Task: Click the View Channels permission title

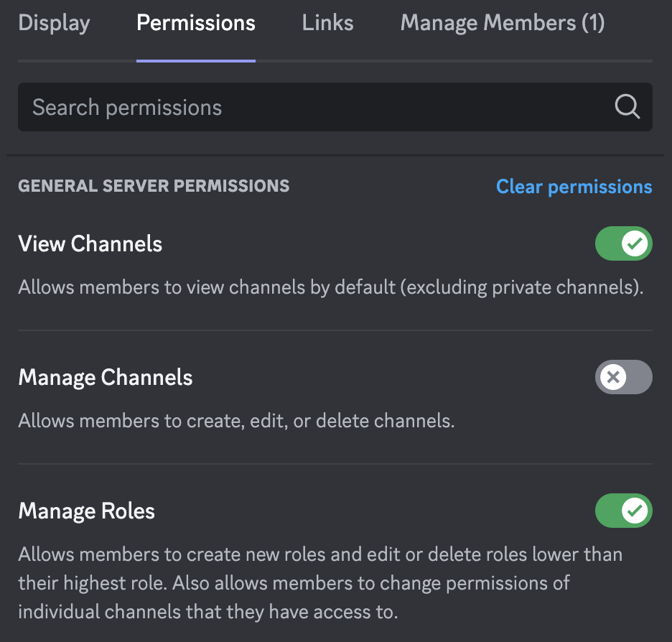Action: click(90, 243)
